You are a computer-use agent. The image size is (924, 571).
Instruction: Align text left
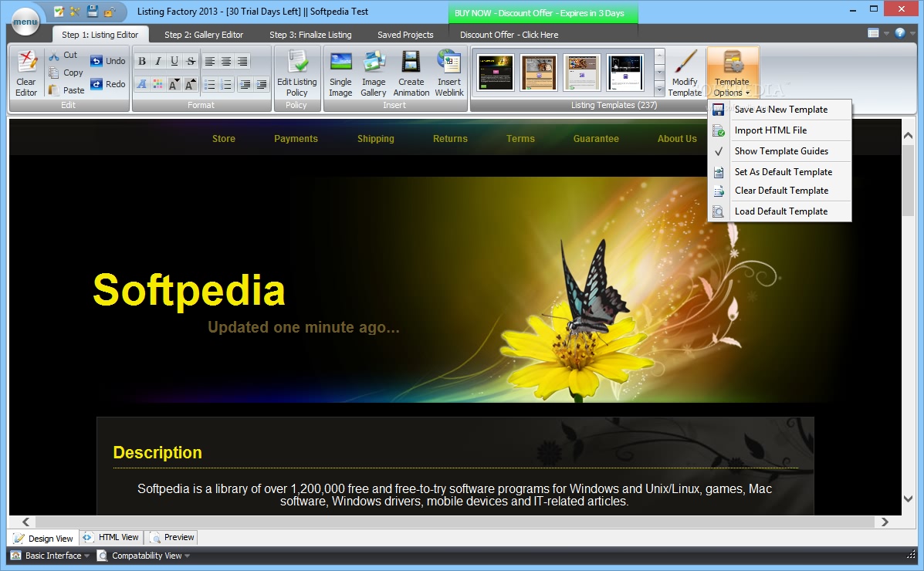point(210,61)
